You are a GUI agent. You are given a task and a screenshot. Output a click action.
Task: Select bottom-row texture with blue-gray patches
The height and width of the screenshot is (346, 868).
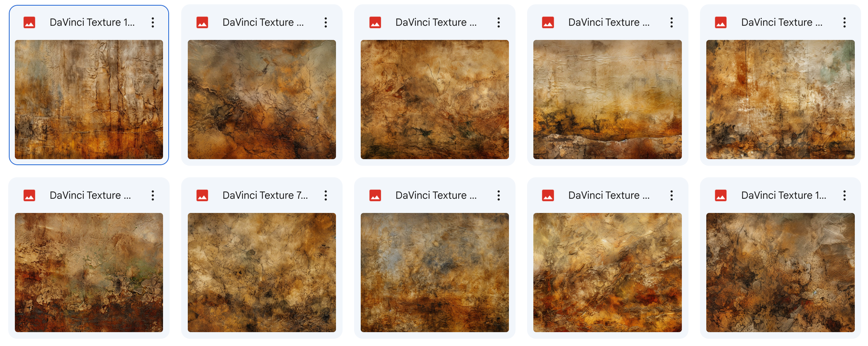[435, 272]
